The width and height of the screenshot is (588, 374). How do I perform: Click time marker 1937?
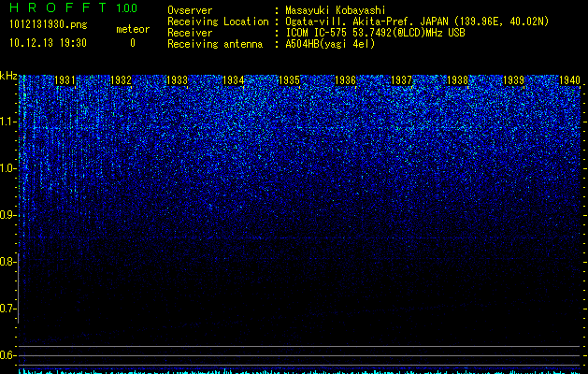click(x=401, y=79)
